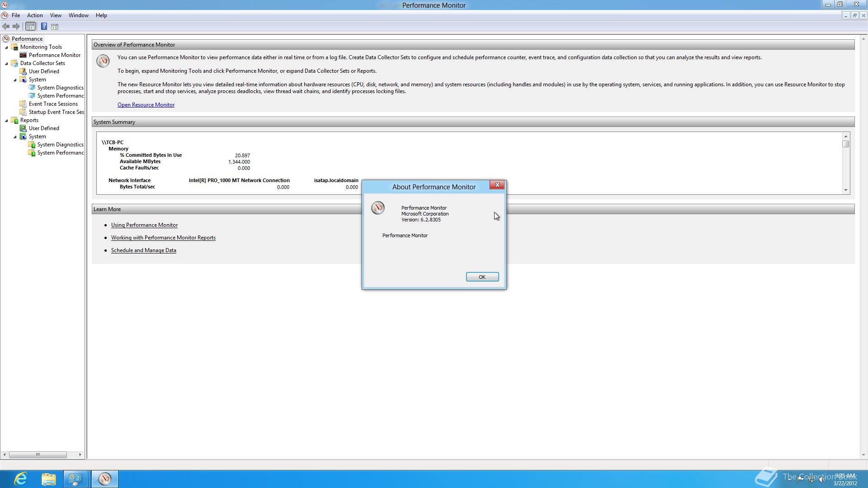Open Performance Monitor from the taskbar
868x488 pixels.
[105, 479]
